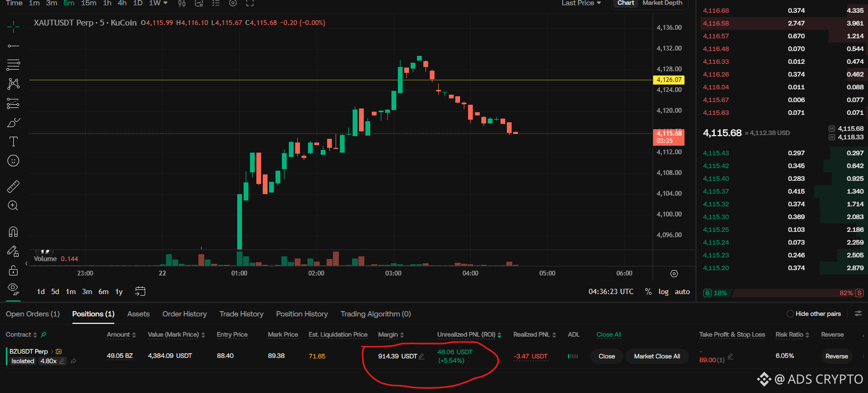The width and height of the screenshot is (868, 393).
Task: Open positions panel filter settings icon
Action: pos(858,314)
